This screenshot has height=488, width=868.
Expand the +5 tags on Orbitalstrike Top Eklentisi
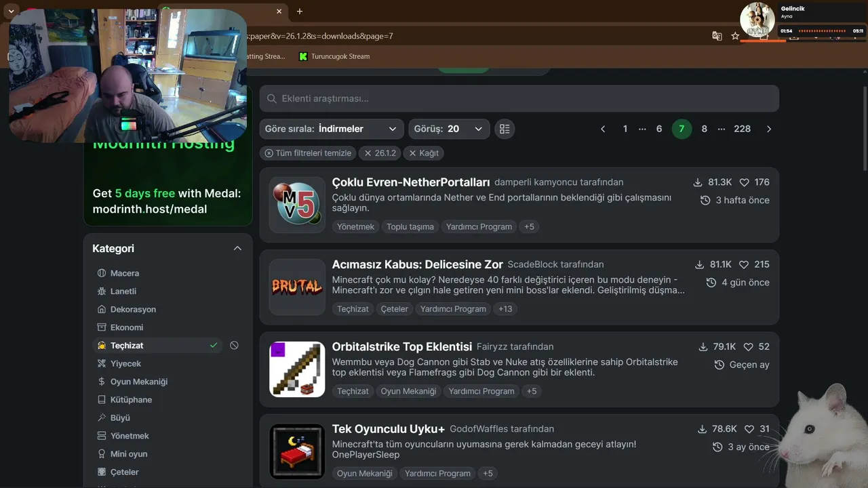point(532,391)
